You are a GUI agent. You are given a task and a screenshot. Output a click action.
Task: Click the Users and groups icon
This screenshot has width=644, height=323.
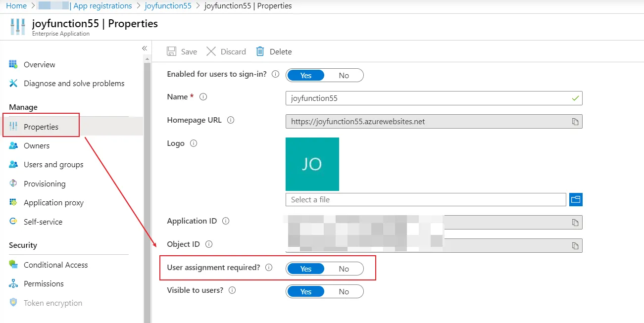pyautogui.click(x=13, y=164)
